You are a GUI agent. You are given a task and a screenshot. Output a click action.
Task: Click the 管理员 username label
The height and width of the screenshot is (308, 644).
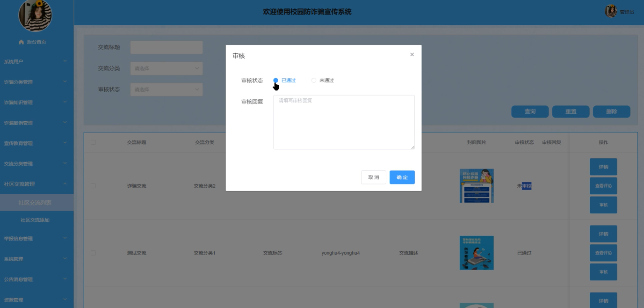(x=627, y=12)
